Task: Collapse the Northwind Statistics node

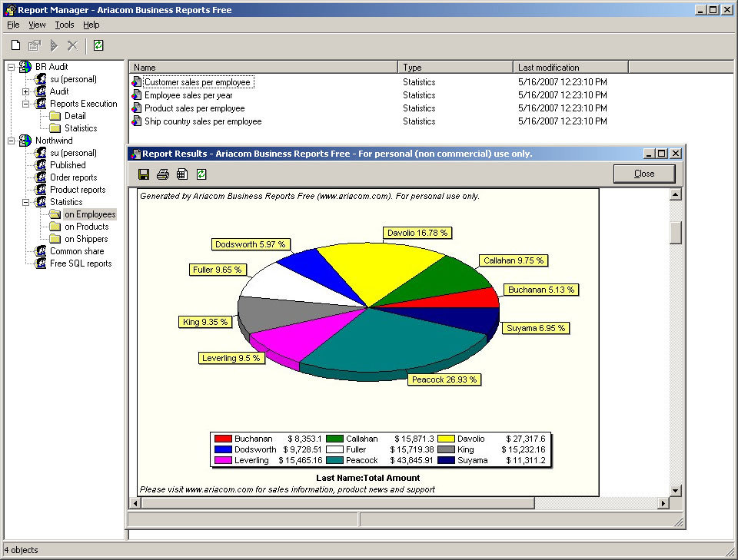Action: [x=26, y=202]
